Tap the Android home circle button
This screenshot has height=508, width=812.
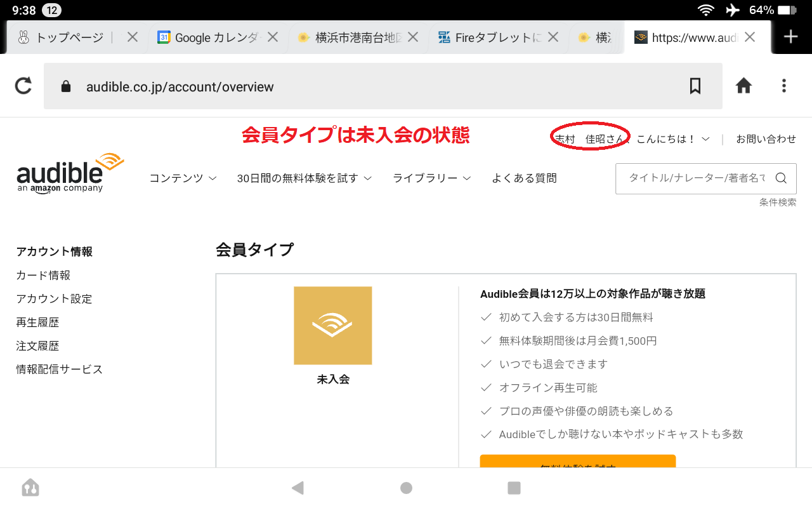coord(406,488)
